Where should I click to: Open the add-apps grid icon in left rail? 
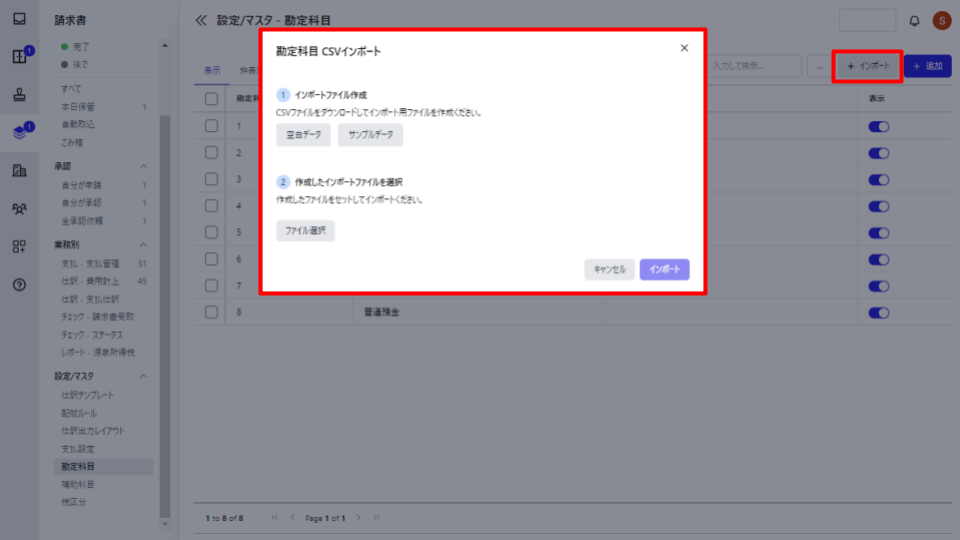[x=20, y=246]
